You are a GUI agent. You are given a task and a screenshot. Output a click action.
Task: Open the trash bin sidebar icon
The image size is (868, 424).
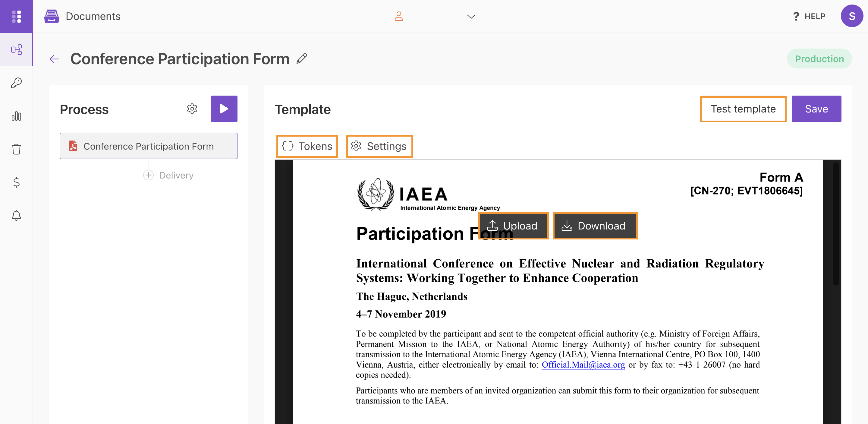pyautogui.click(x=16, y=149)
